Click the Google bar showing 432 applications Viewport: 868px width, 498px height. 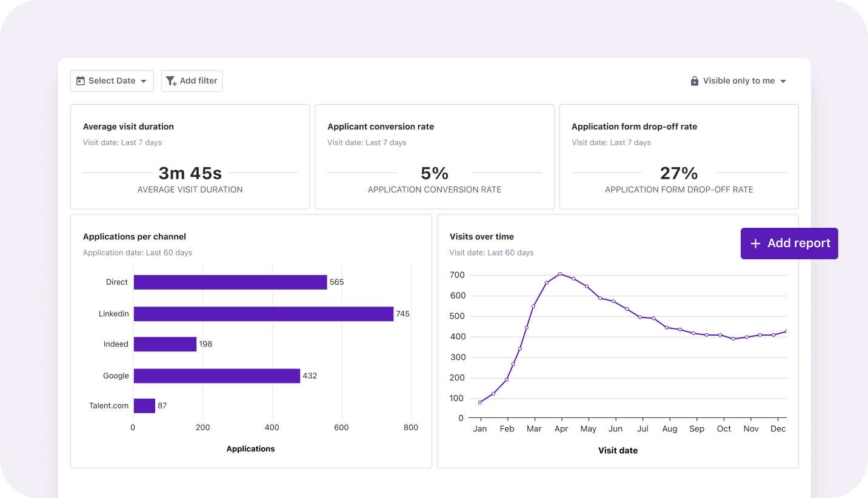[215, 376]
